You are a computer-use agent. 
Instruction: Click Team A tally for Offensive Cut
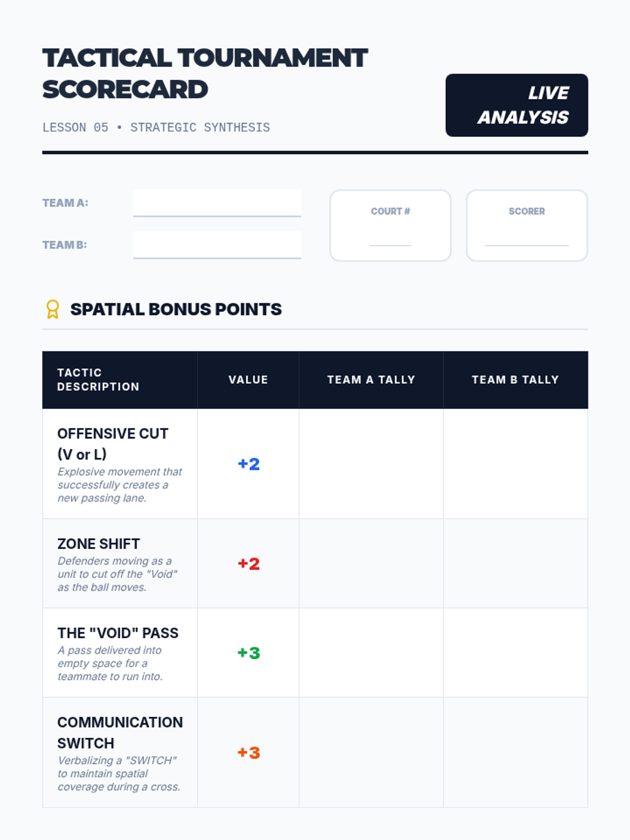coord(371,464)
